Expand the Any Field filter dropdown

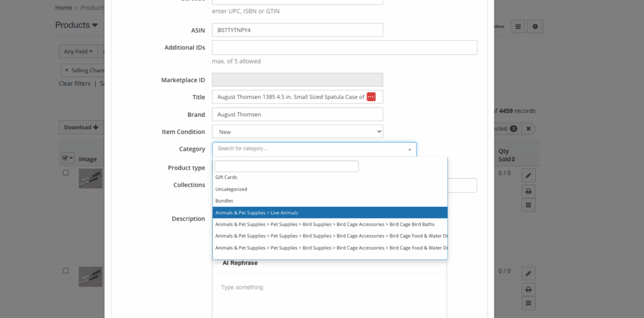click(x=78, y=52)
